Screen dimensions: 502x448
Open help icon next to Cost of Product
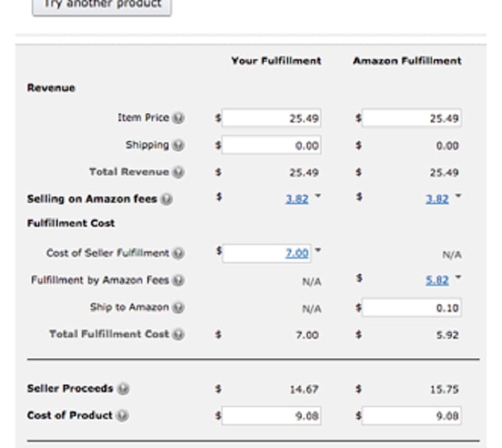pos(123,416)
